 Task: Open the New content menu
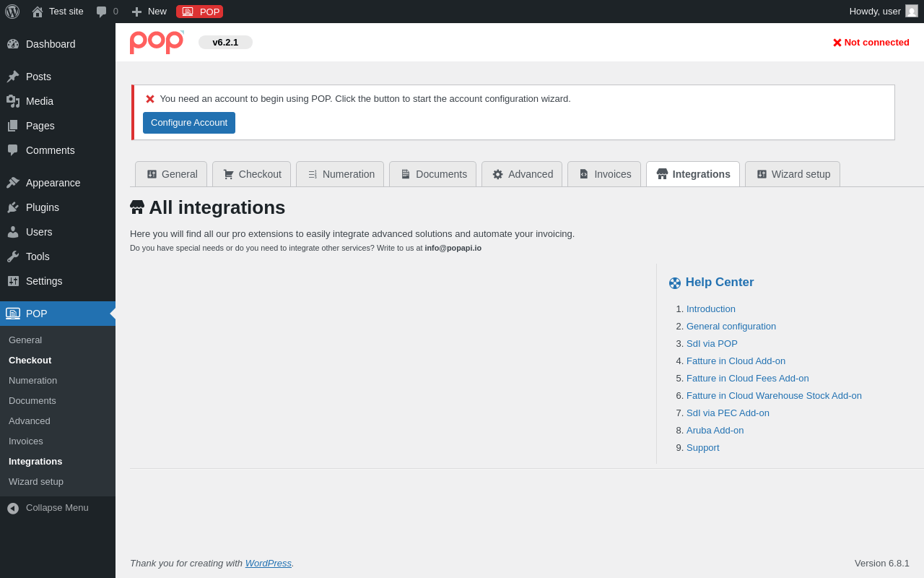pos(149,12)
